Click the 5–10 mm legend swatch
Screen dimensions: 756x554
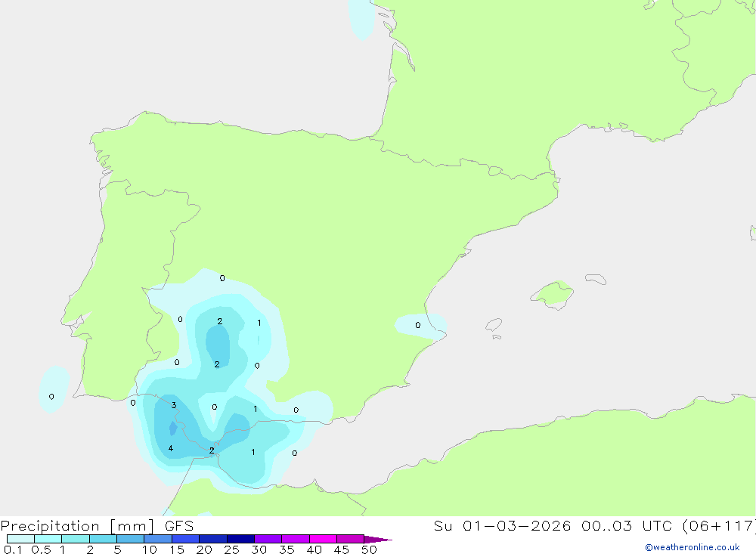click(130, 539)
